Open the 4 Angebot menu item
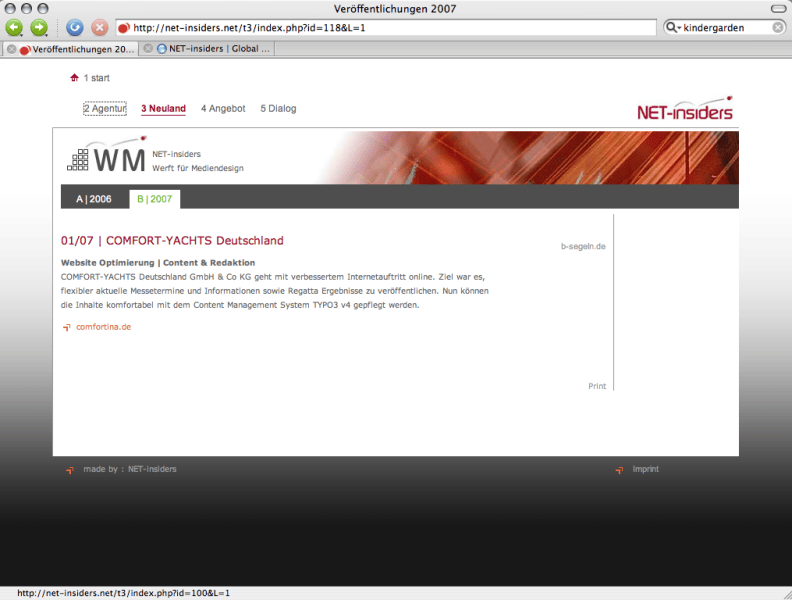Viewport: 792px width, 600px height. (x=223, y=109)
